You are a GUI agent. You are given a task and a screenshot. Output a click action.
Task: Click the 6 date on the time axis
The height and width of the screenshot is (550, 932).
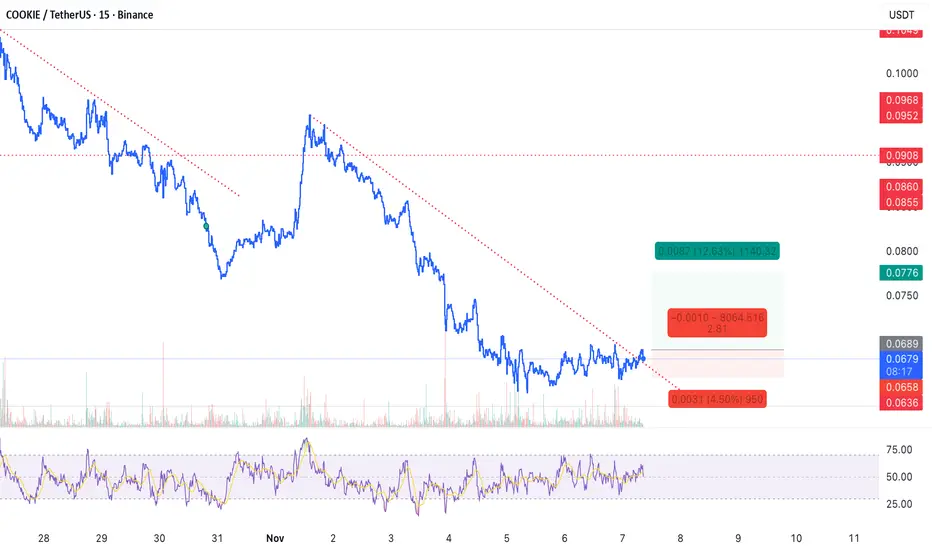point(564,538)
